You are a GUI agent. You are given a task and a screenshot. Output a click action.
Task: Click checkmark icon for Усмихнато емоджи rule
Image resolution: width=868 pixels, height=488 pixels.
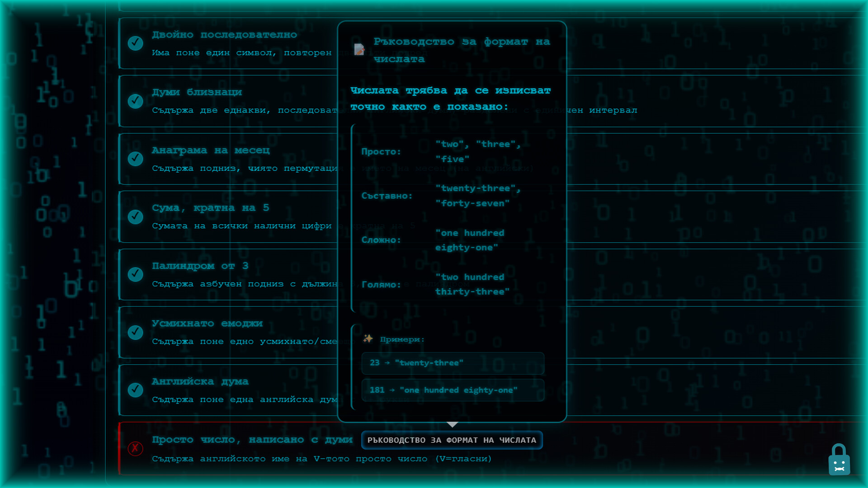click(x=135, y=332)
